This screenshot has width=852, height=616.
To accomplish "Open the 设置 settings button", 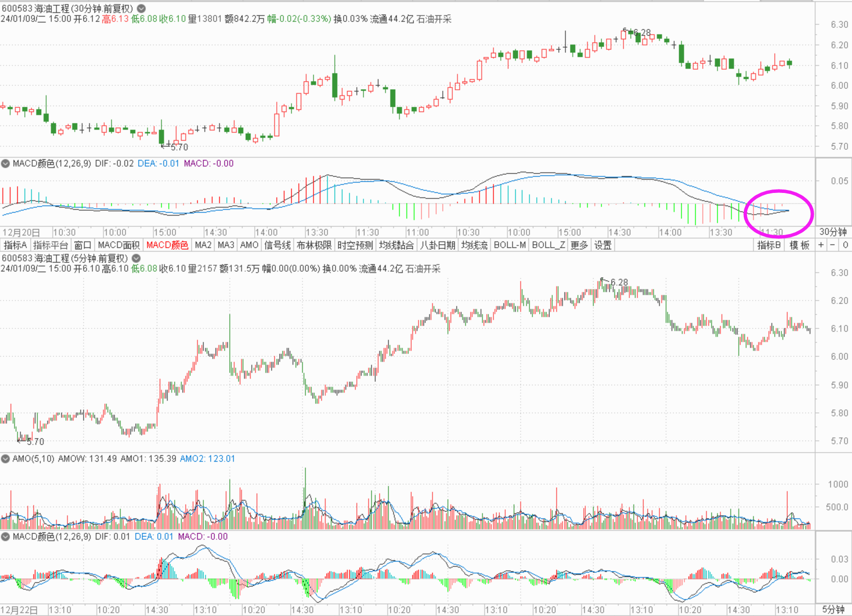I will 603,245.
